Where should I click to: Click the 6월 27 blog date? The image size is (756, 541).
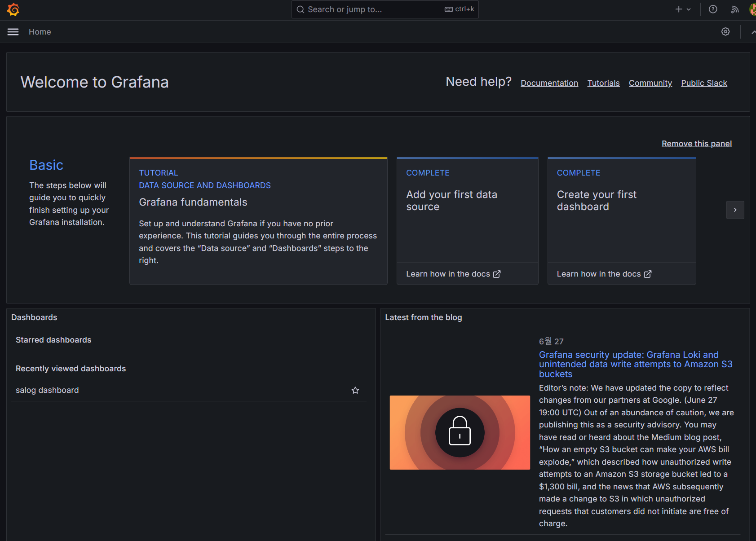point(551,341)
